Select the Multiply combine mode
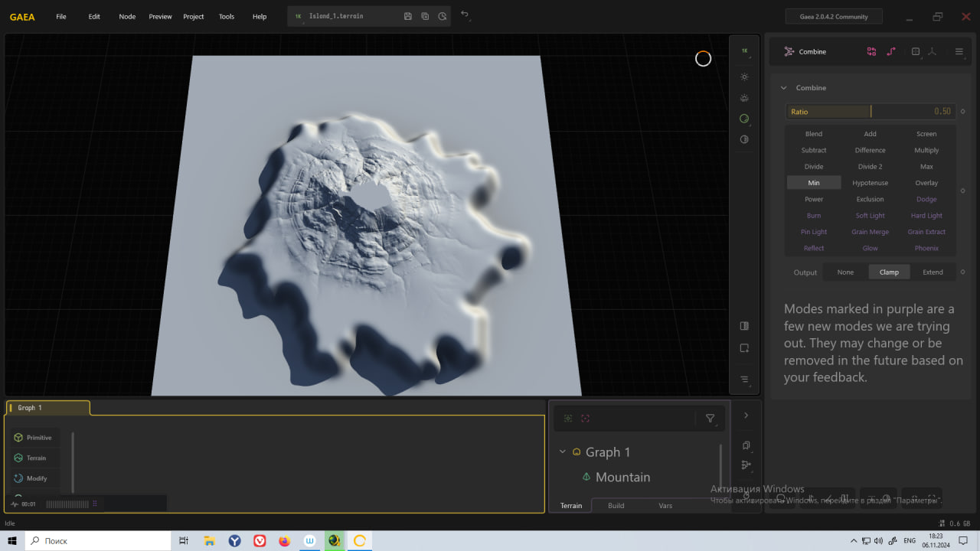The width and height of the screenshot is (980, 551). pyautogui.click(x=926, y=150)
